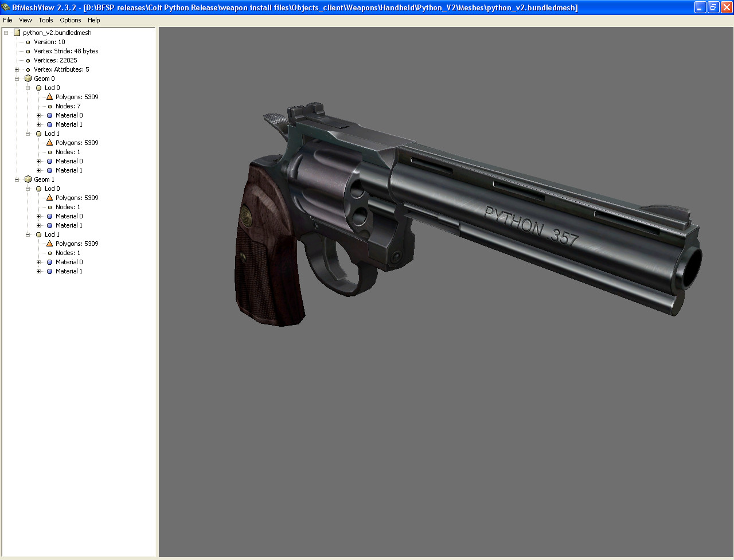
Task: Click the Material 1 sphere icon under Geom 1 Lod 1
Action: [x=50, y=271]
